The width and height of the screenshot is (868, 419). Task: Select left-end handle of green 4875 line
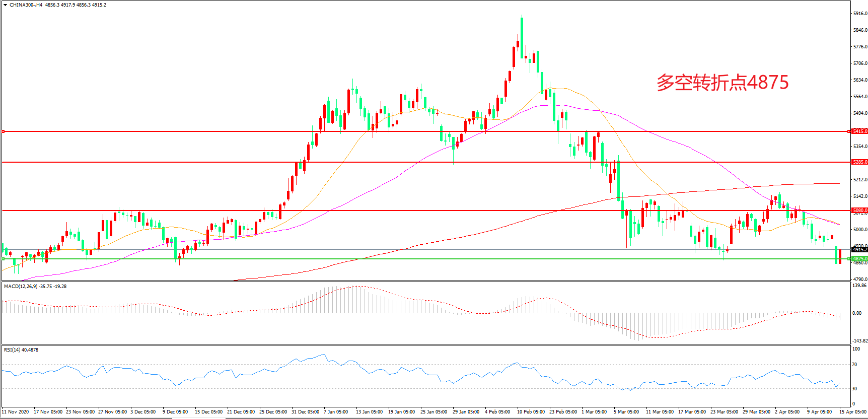(3, 259)
